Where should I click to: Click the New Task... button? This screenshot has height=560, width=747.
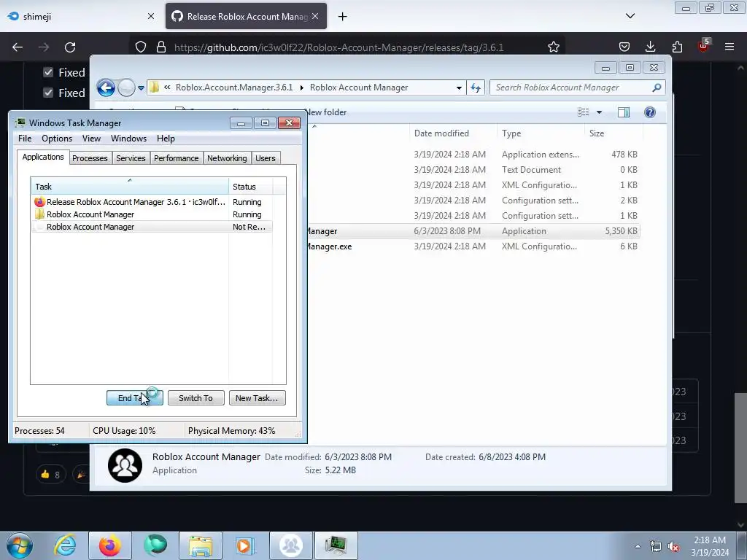(x=258, y=398)
